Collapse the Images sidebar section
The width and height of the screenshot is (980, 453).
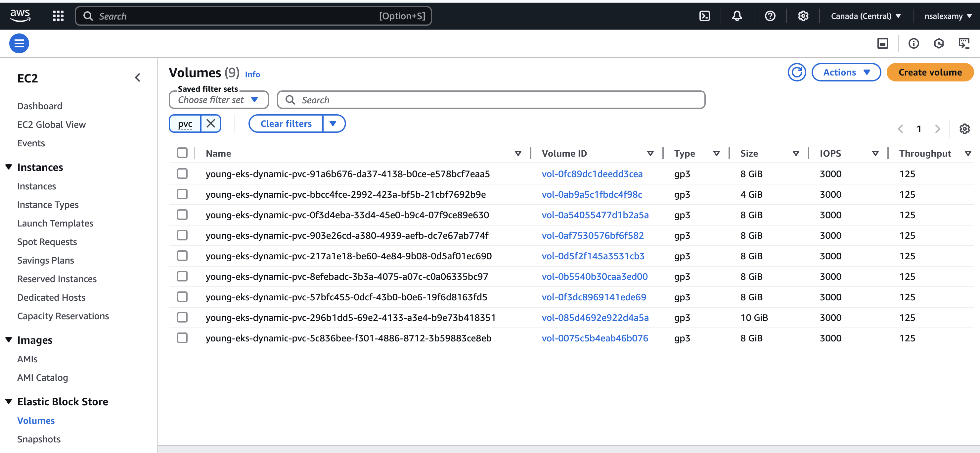(x=8, y=340)
